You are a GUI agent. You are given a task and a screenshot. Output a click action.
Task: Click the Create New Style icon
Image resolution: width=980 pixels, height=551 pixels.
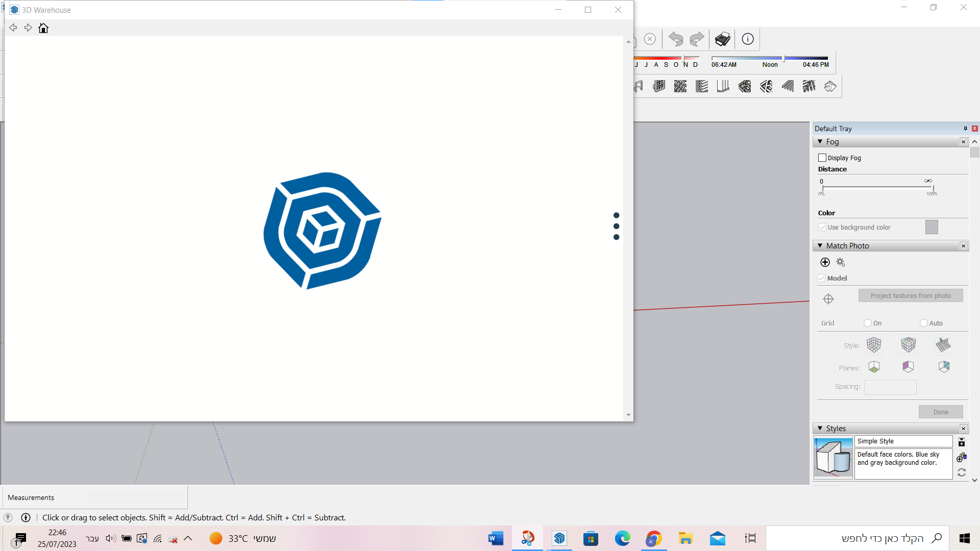961,457
